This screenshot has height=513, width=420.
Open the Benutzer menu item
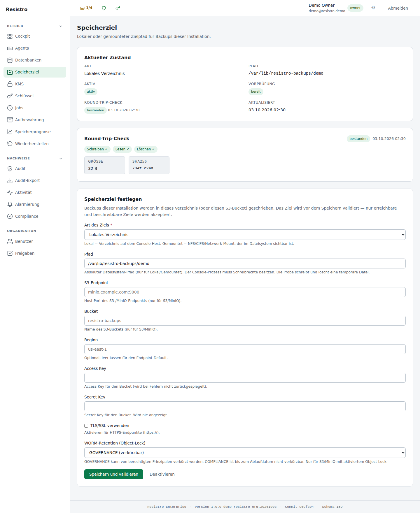tap(35, 242)
